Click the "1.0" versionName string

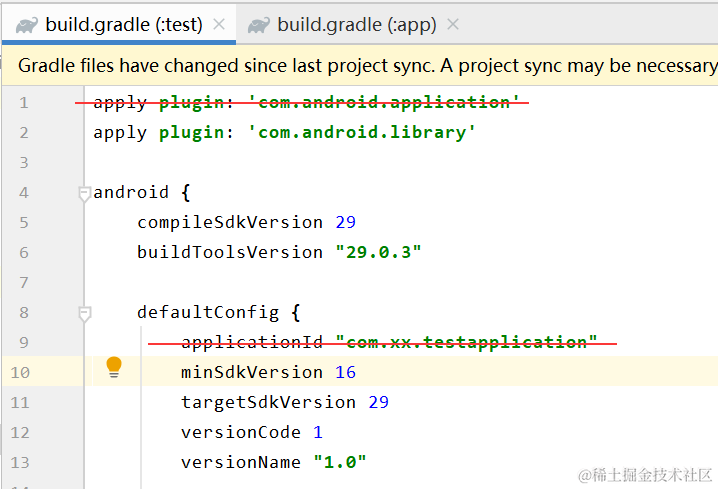coord(340,462)
